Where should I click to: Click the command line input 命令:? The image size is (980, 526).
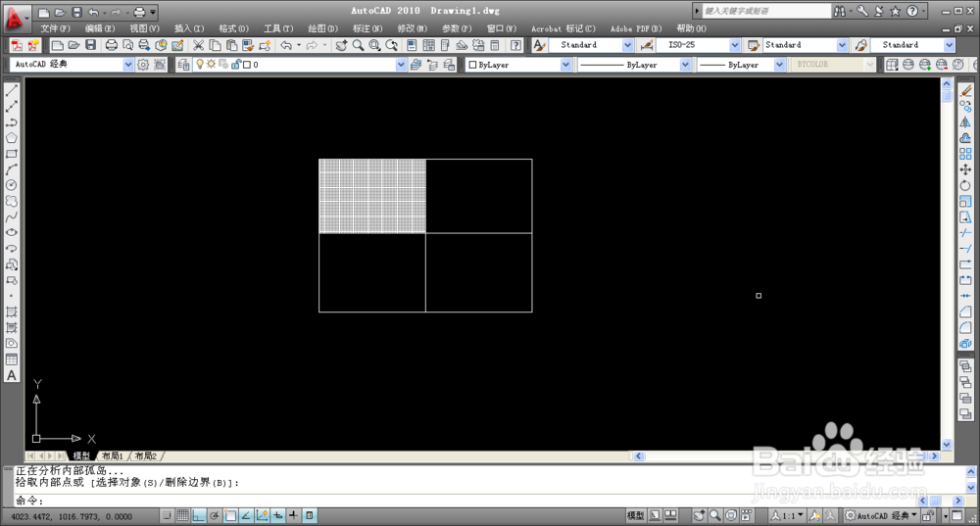(465, 501)
